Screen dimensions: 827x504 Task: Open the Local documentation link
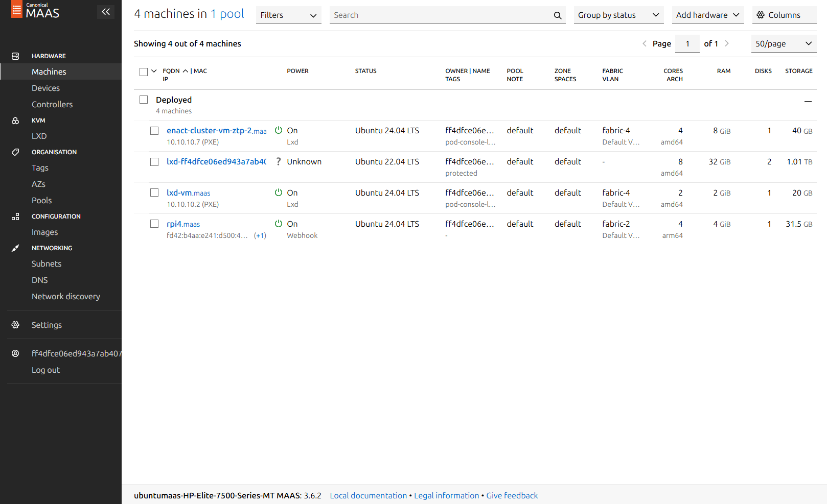tap(368, 495)
